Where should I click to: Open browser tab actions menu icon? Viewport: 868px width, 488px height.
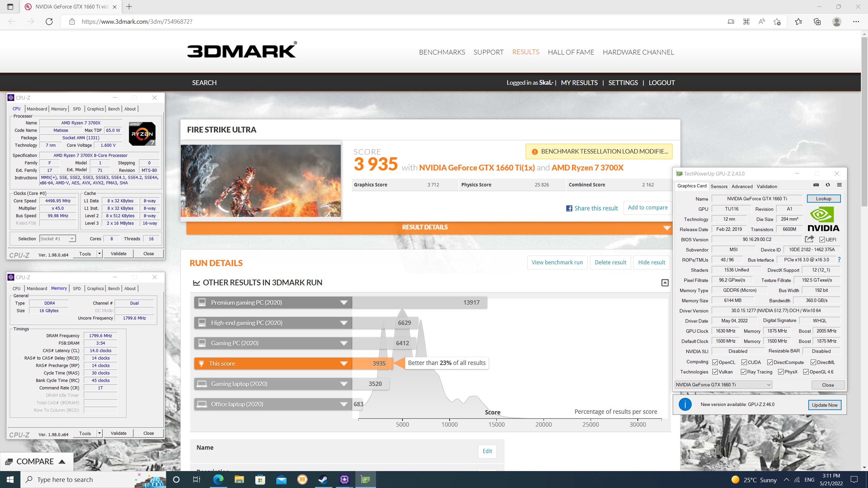(x=10, y=7)
